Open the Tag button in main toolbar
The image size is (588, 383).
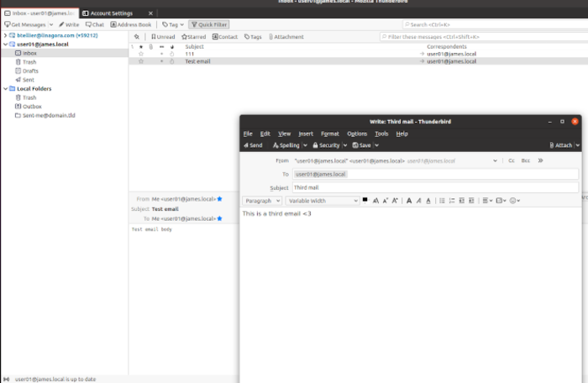tap(173, 24)
